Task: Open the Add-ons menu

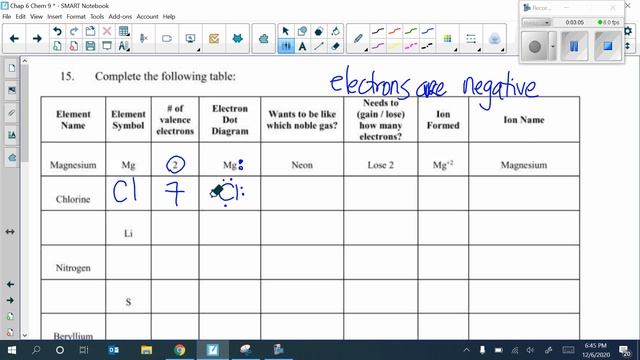Action: [x=120, y=17]
